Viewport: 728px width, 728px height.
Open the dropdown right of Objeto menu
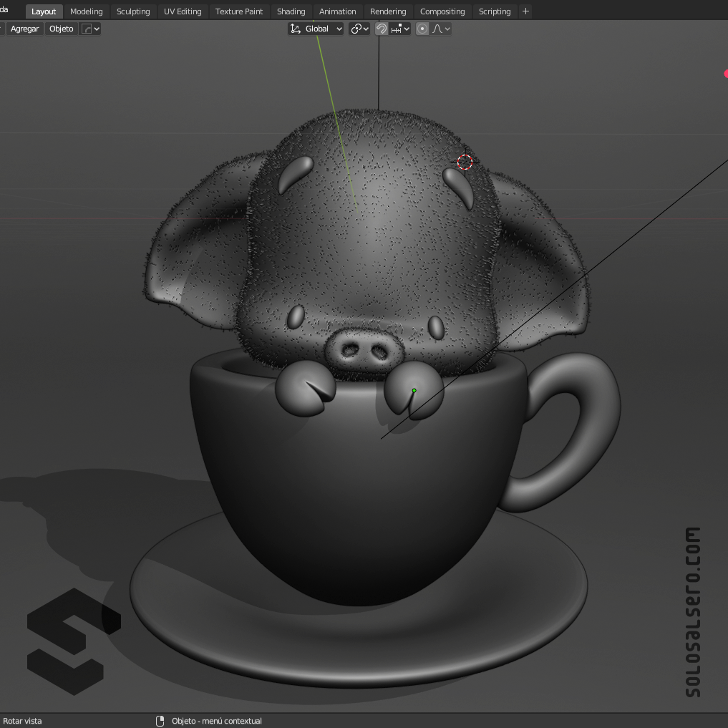(90, 29)
